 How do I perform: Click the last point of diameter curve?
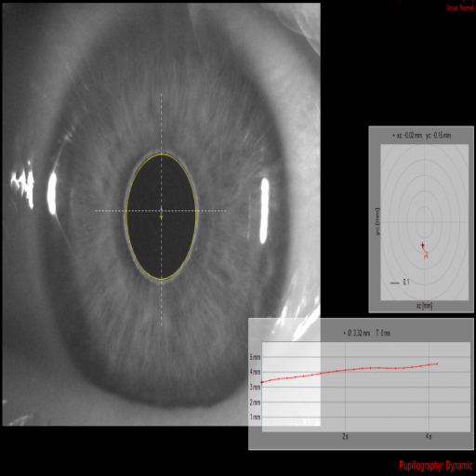(437, 364)
